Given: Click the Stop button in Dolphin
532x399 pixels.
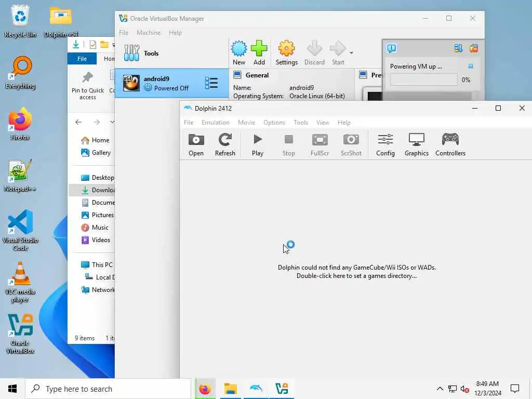Looking at the screenshot, I should click(289, 145).
